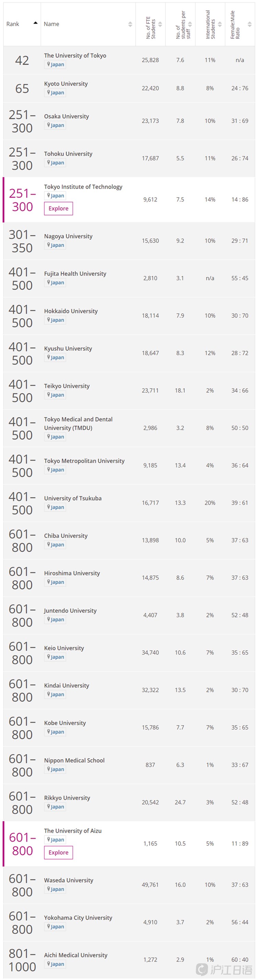The width and height of the screenshot is (257, 980).
Task: Explore The University of Aizu
Action: [59, 853]
